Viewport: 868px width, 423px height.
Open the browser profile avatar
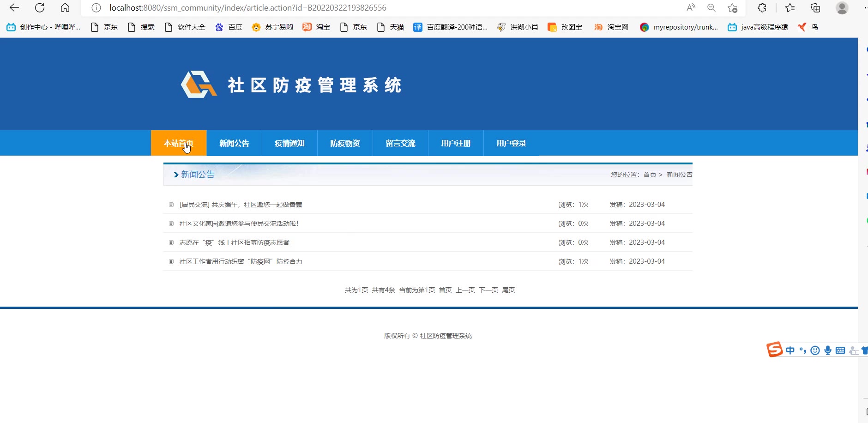tap(842, 8)
